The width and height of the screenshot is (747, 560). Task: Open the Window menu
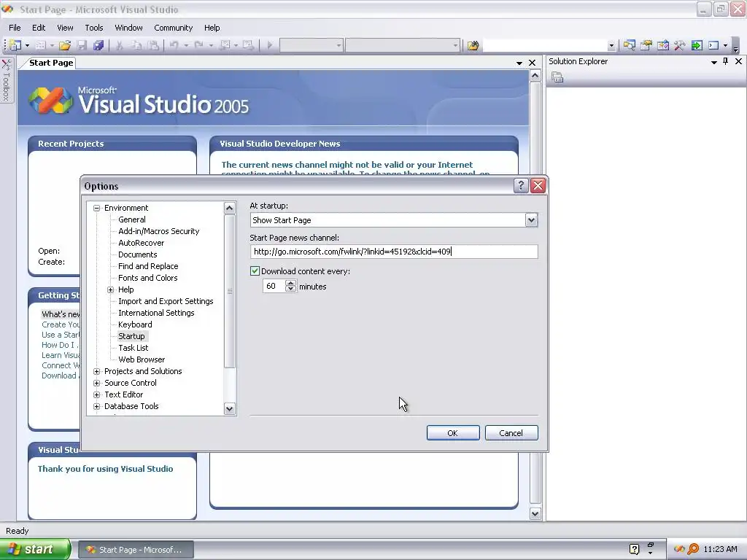tap(128, 28)
